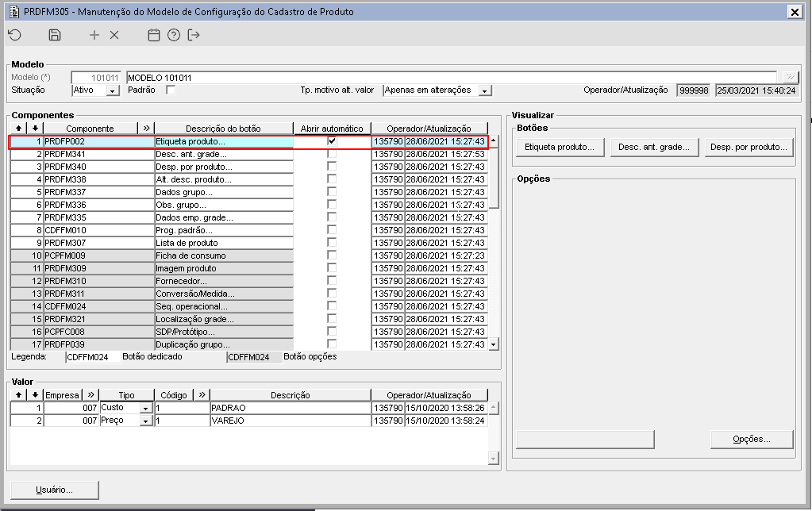
Task: Click the plus add-record toolbar icon
Action: (94, 35)
